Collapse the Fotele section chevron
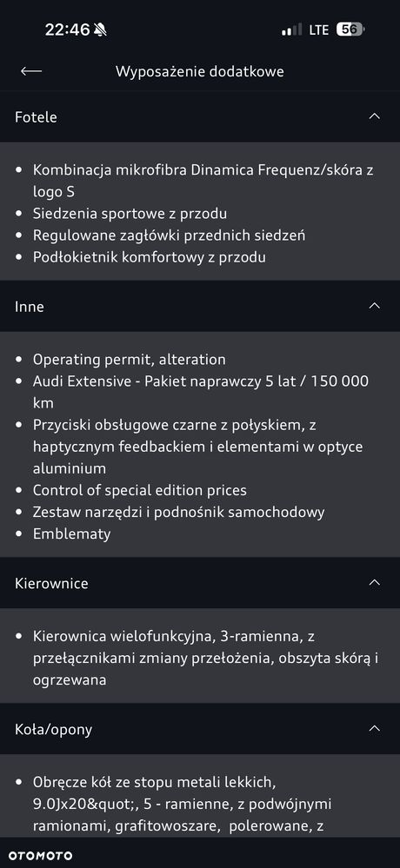This screenshot has height=868, width=400. (375, 116)
